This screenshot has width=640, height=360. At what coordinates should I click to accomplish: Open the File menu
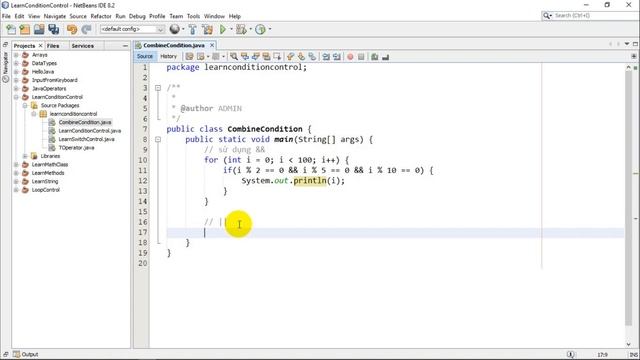[6, 16]
